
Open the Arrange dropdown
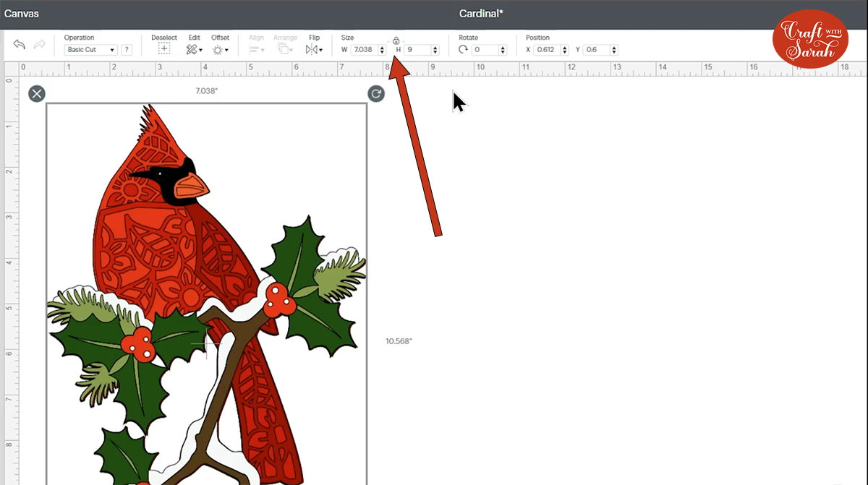point(284,49)
